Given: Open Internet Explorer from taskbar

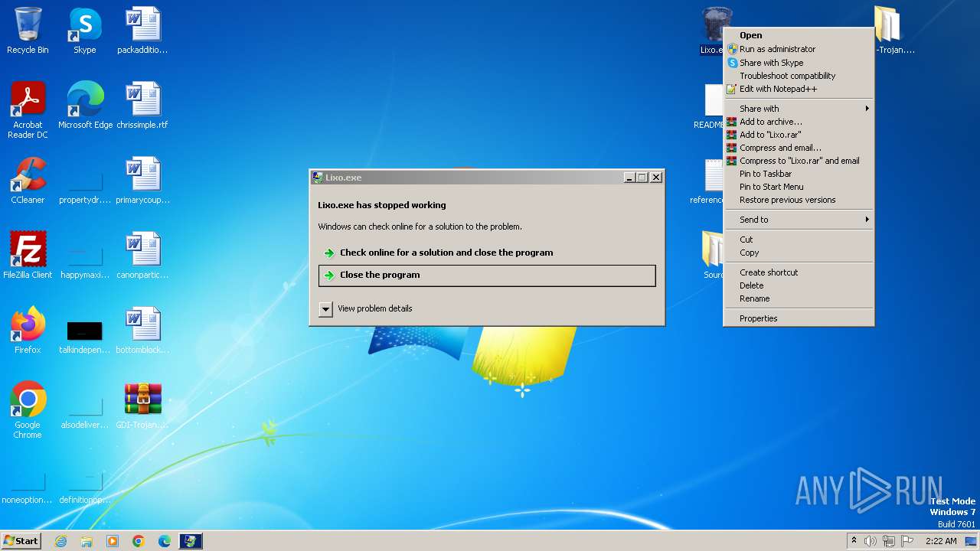Looking at the screenshot, I should point(60,541).
